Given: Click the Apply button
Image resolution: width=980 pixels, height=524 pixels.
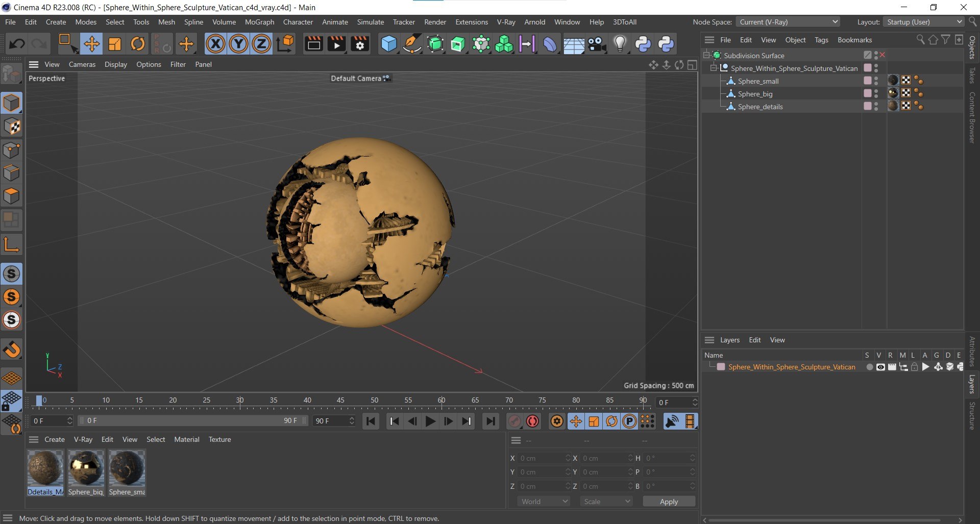Looking at the screenshot, I should [x=669, y=502].
